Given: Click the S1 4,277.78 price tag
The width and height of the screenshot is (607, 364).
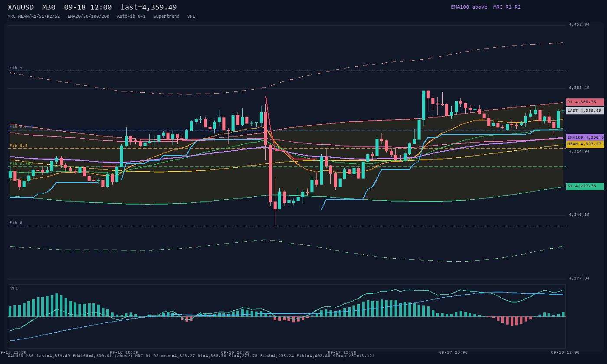Looking at the screenshot, I should click(585, 186).
